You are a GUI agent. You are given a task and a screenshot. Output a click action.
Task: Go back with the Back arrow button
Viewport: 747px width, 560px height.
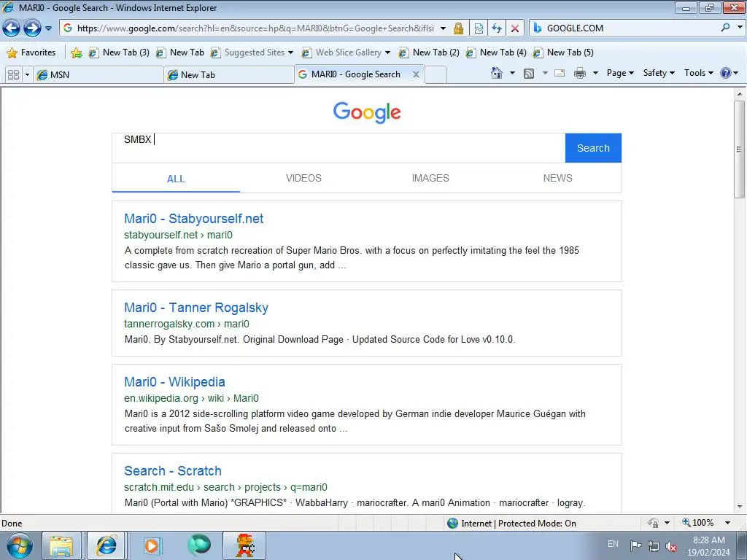(12, 28)
